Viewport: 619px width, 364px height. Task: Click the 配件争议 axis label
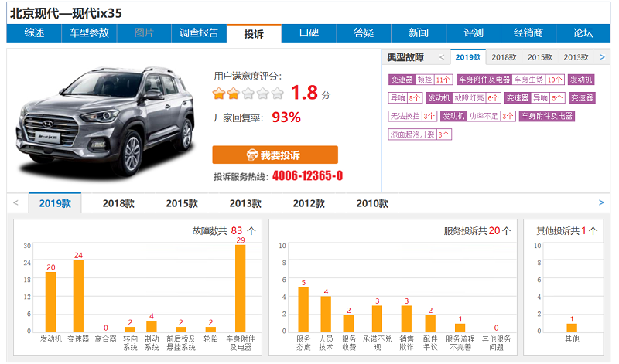(430, 342)
